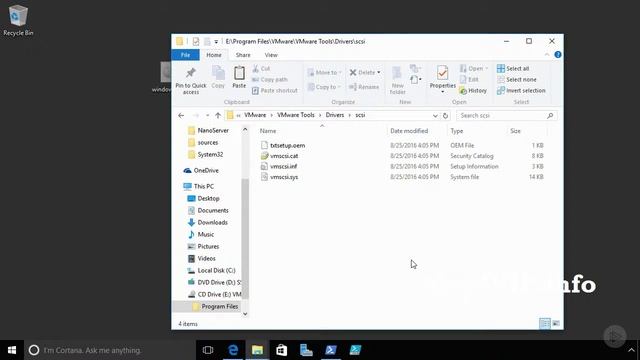Click VMware in the address breadcrumb

(x=255, y=115)
